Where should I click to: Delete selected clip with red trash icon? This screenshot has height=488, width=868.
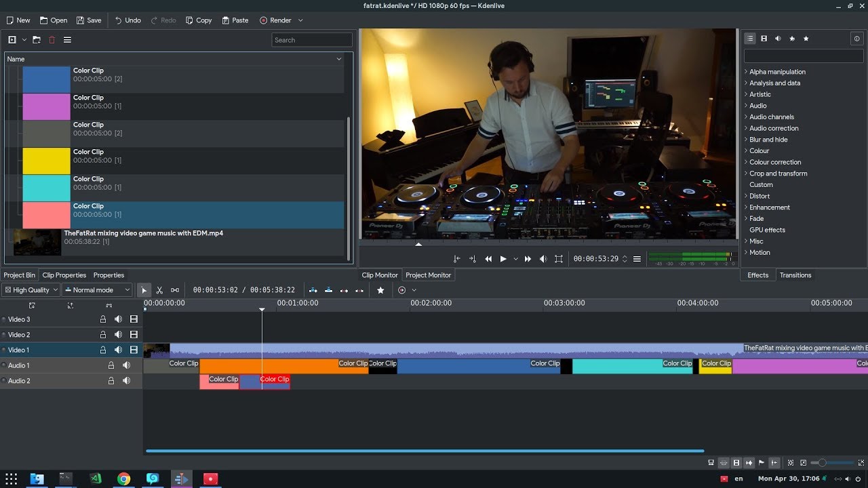(52, 40)
